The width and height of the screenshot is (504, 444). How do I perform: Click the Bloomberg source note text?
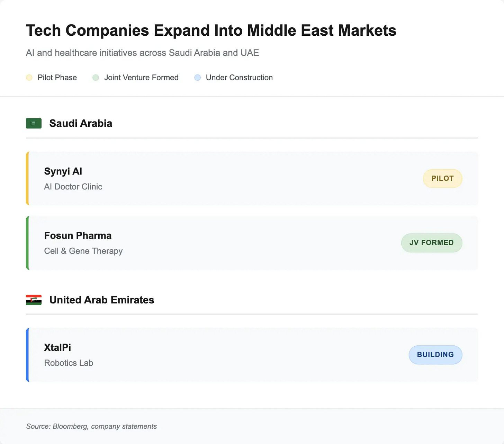pyautogui.click(x=91, y=426)
